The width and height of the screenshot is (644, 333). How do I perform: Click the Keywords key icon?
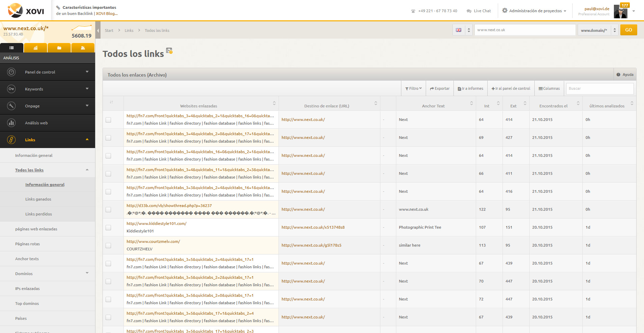click(x=12, y=89)
